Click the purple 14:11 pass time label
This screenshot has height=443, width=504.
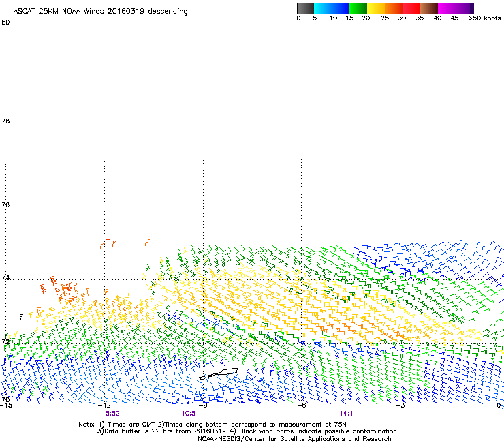348,414
